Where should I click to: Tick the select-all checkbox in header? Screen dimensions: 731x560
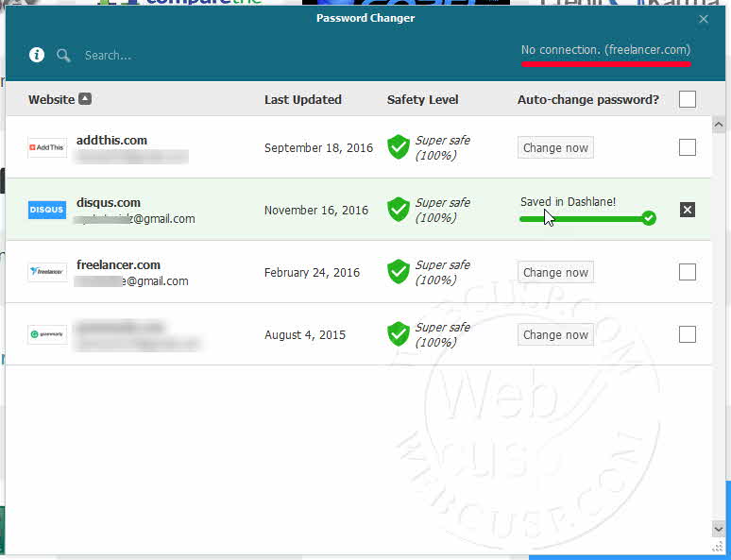688,99
